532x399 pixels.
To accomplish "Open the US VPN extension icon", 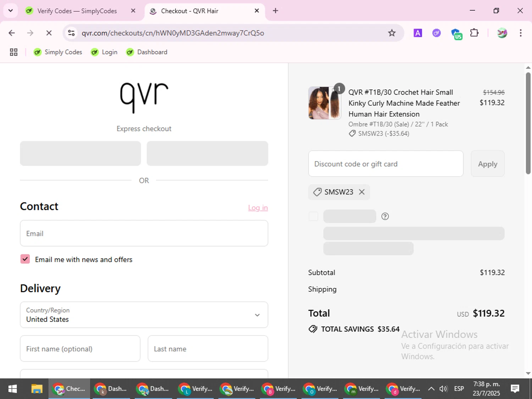I will (456, 34).
